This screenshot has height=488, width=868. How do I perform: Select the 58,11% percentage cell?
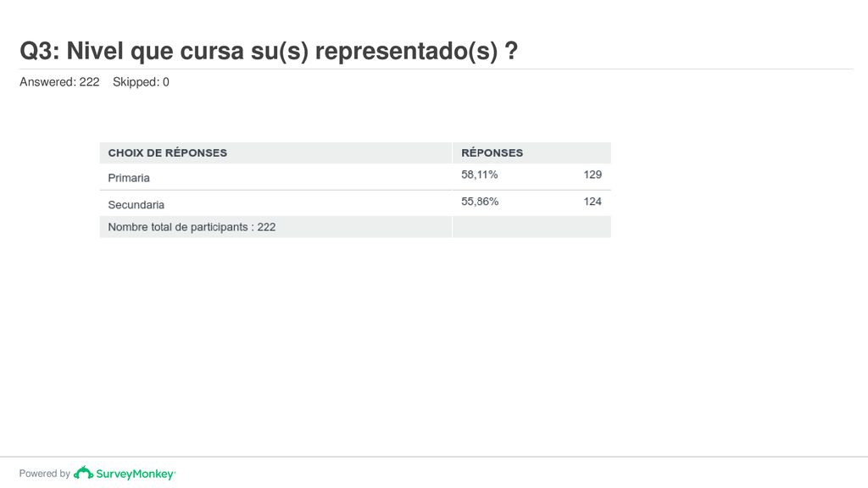click(480, 175)
